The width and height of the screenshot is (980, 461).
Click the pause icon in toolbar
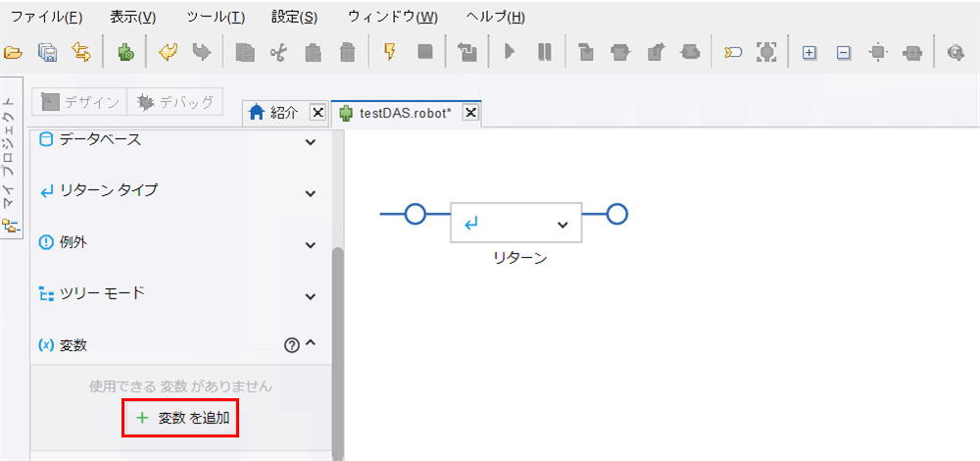pos(544,53)
